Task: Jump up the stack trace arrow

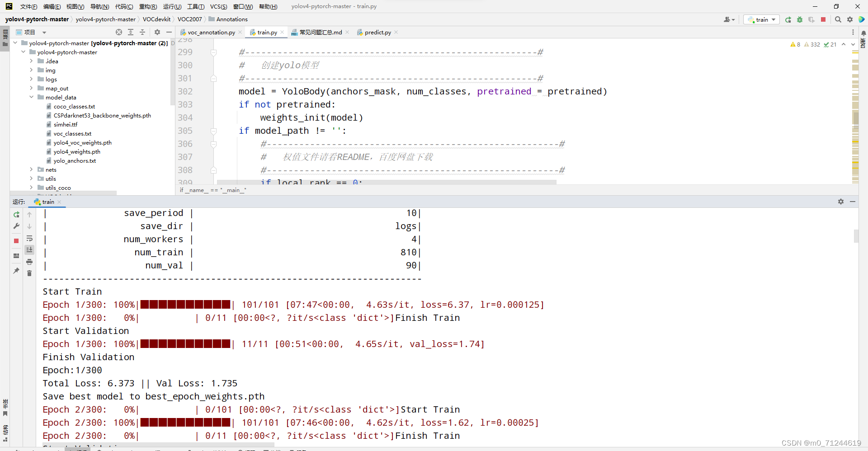Action: pos(29,215)
